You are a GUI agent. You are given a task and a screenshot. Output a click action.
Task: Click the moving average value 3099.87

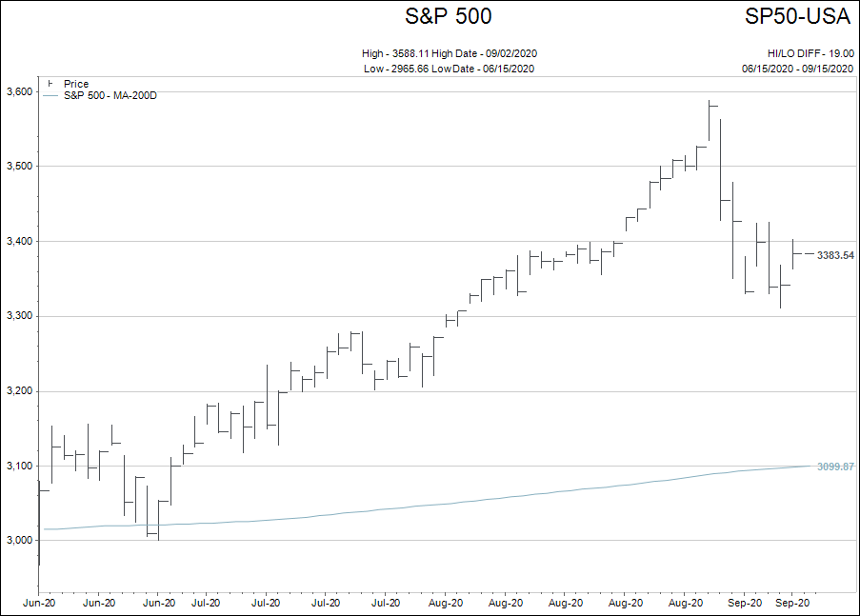tap(835, 467)
